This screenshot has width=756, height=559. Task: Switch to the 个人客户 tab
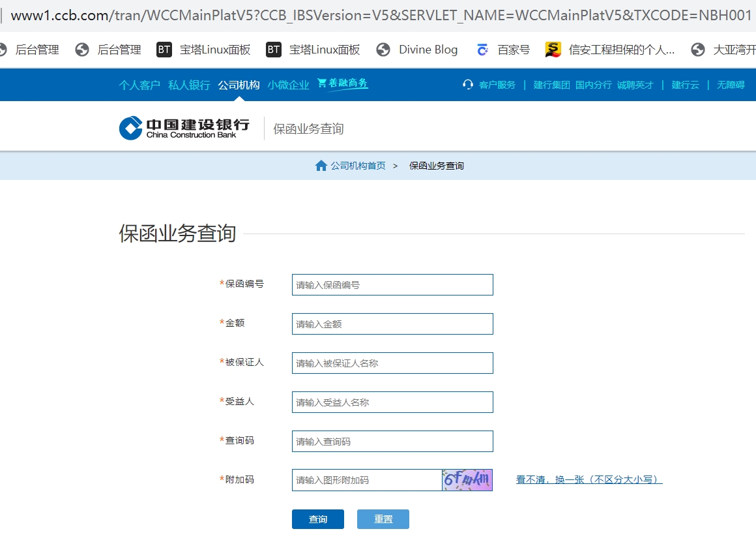139,85
